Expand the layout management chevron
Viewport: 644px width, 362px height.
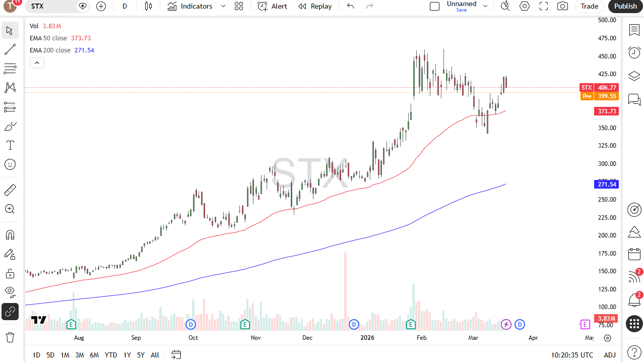pyautogui.click(x=485, y=6)
